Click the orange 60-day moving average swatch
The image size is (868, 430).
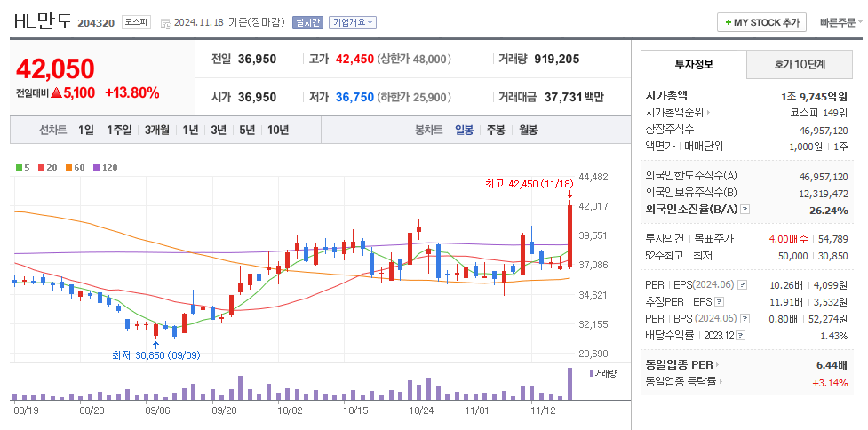tap(68, 167)
